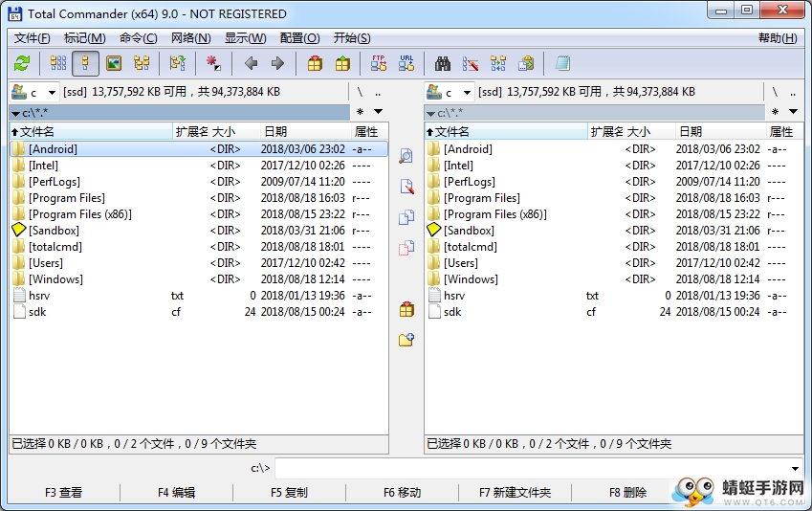Sort left panel by 文件名 column header
The height and width of the screenshot is (511, 812).
click(x=91, y=132)
